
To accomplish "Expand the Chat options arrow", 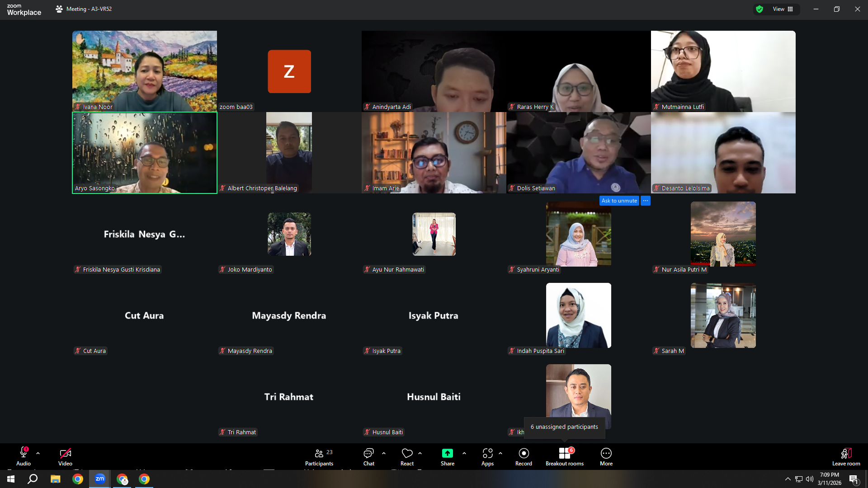I will pos(384,453).
